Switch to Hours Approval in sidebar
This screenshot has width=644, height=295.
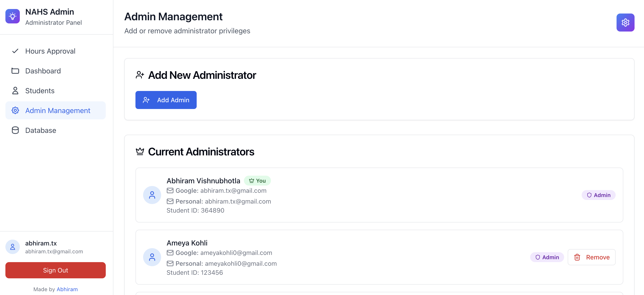[x=50, y=51]
